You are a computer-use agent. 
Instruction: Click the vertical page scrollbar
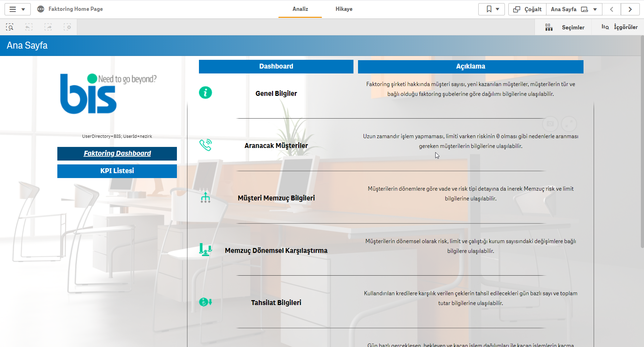(642, 142)
